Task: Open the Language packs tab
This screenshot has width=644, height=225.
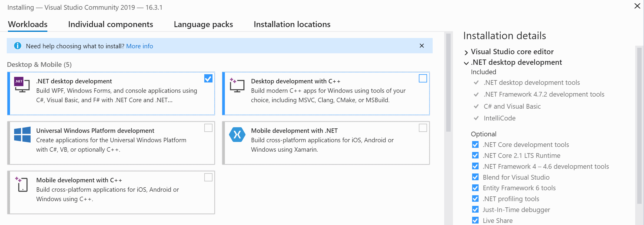Action: tap(203, 24)
